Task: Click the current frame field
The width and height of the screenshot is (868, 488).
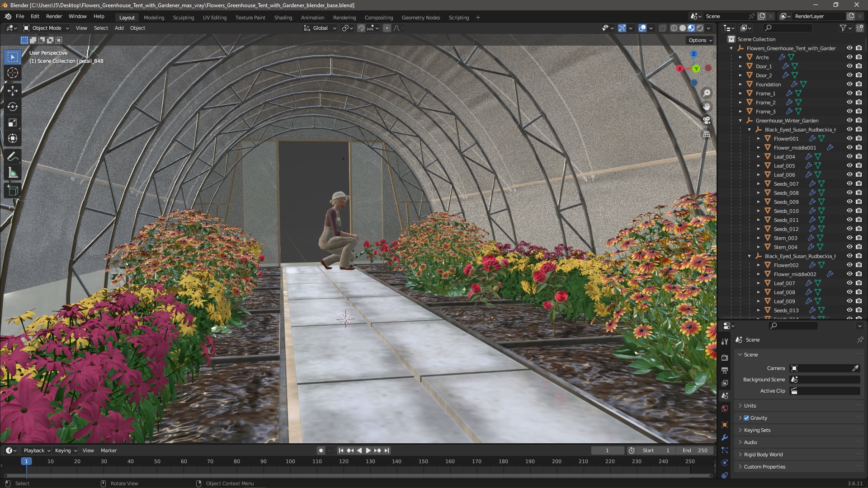Action: coord(607,450)
